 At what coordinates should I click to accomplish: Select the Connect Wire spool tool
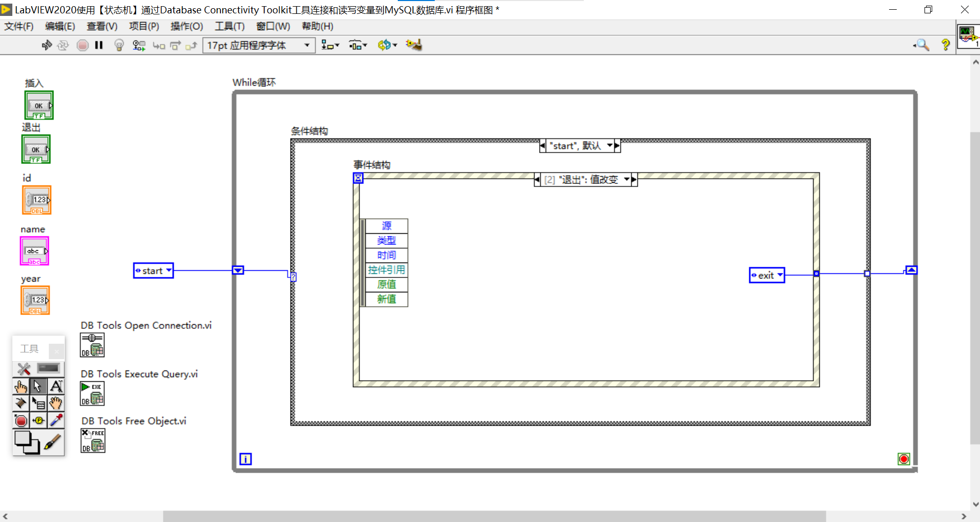coord(21,403)
